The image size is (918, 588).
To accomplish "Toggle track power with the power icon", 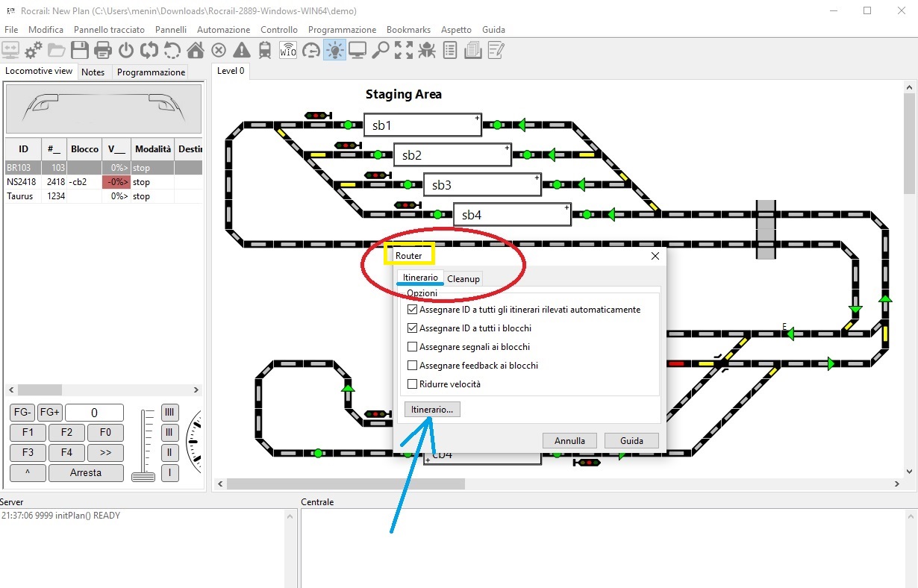I will (x=126, y=50).
